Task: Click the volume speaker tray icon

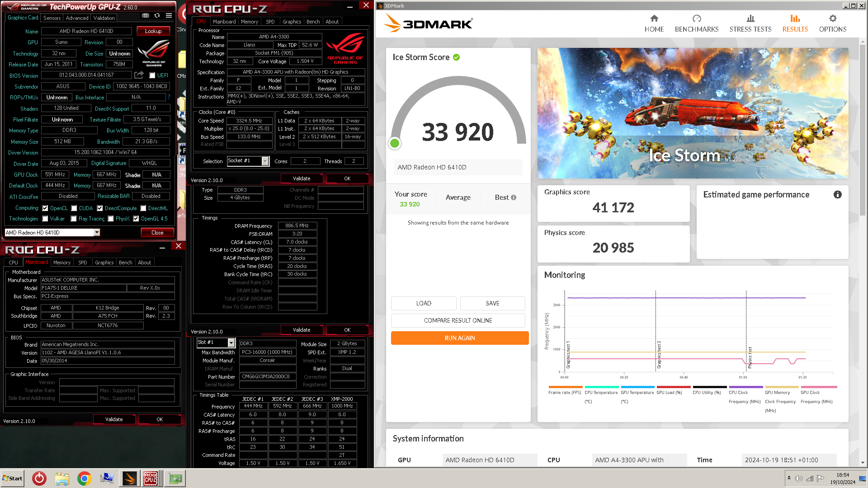Action: pos(799,479)
